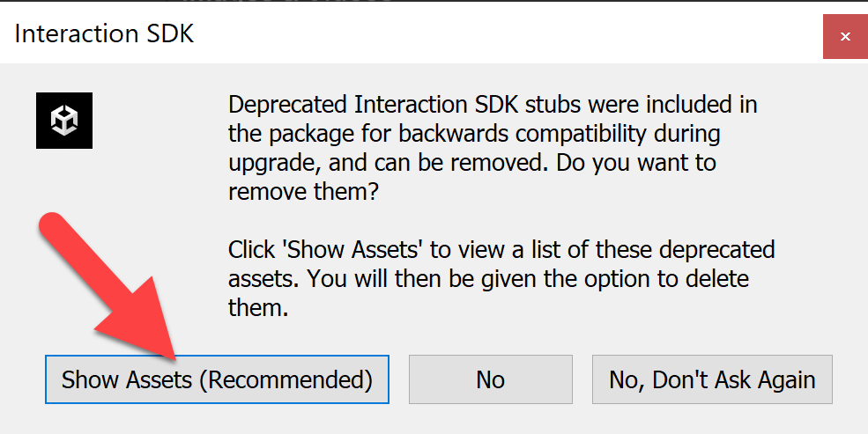Click the Show Assets (Recommended) button
The width and height of the screenshot is (868, 434).
(217, 379)
